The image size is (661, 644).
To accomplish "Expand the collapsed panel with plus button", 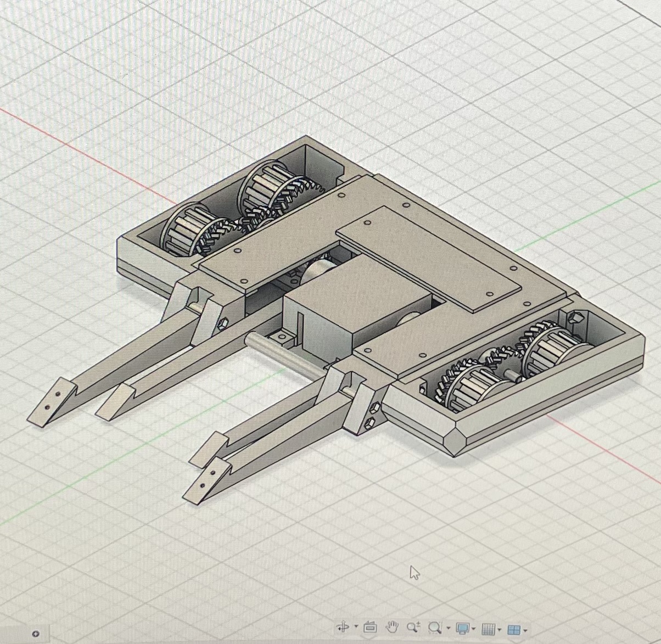I will coord(36,634).
